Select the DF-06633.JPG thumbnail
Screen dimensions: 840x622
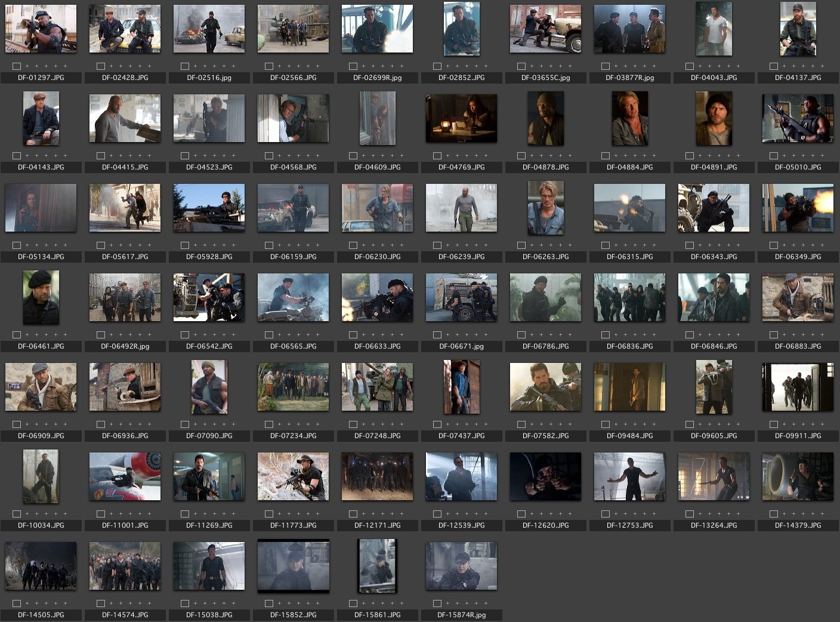pos(377,297)
